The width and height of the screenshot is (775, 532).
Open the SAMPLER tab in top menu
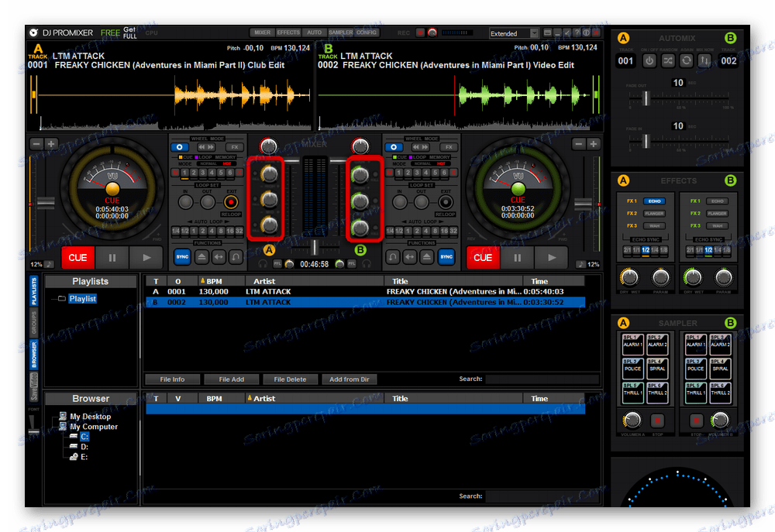[340, 33]
